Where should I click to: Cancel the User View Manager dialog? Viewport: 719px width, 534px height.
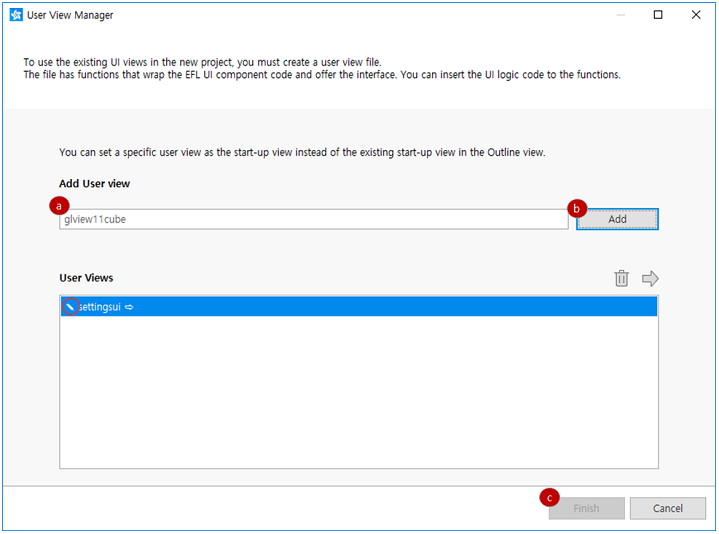click(x=668, y=508)
